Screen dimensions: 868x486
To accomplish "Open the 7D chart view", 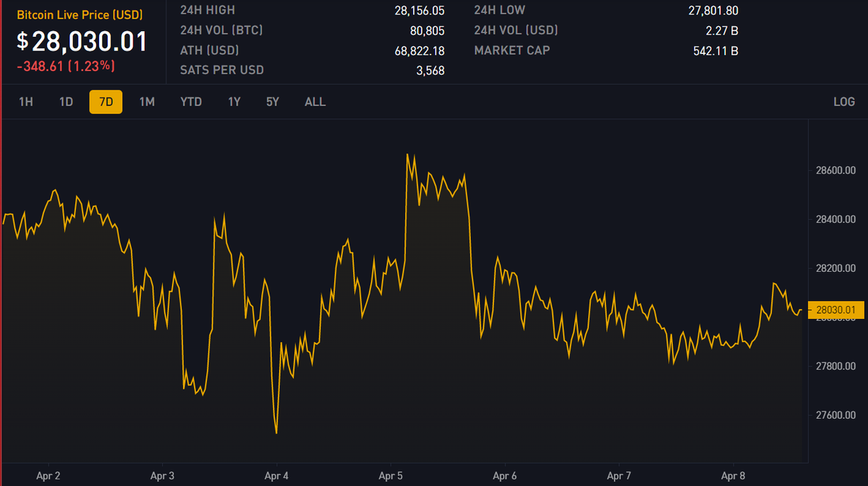I will (x=106, y=102).
